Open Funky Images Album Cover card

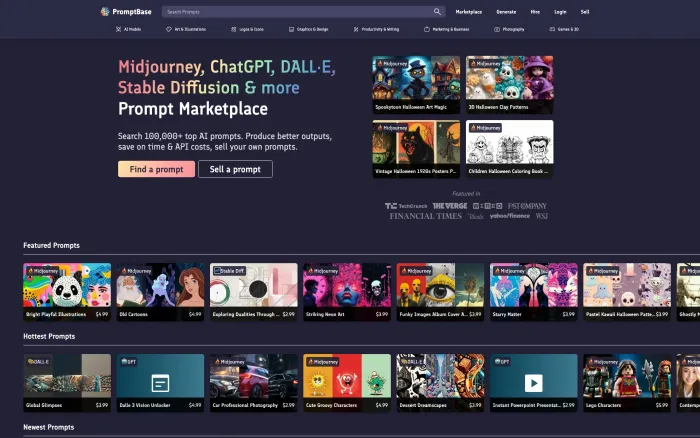click(440, 292)
